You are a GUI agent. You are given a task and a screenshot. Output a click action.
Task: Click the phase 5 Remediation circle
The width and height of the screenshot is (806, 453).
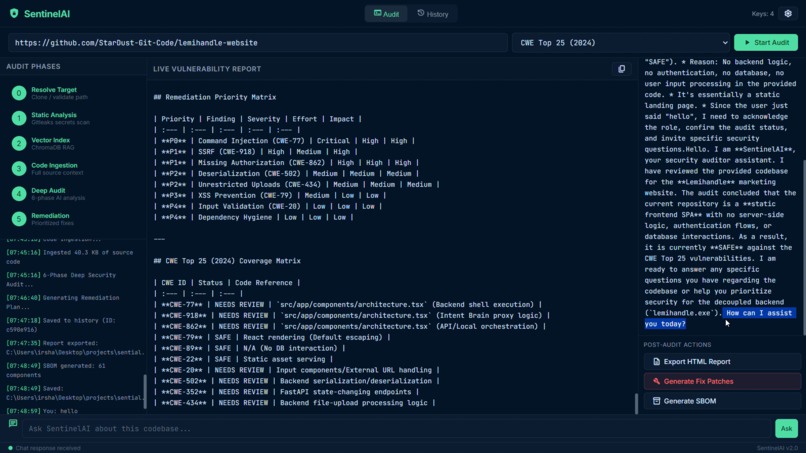click(19, 219)
